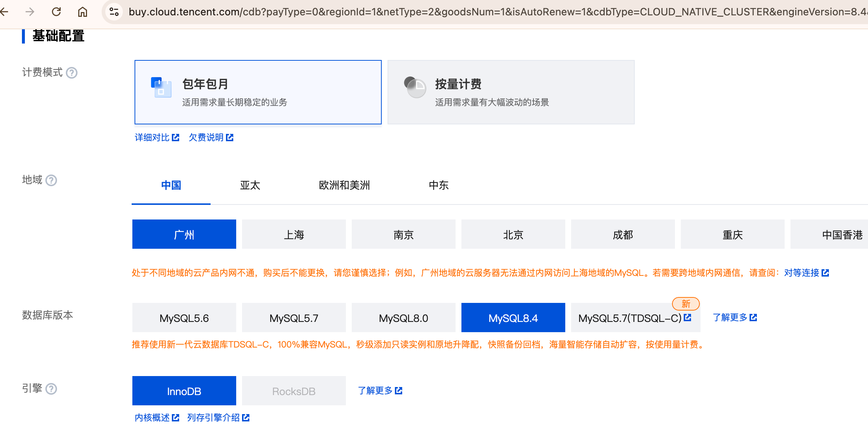Select 北京 region

tap(513, 234)
